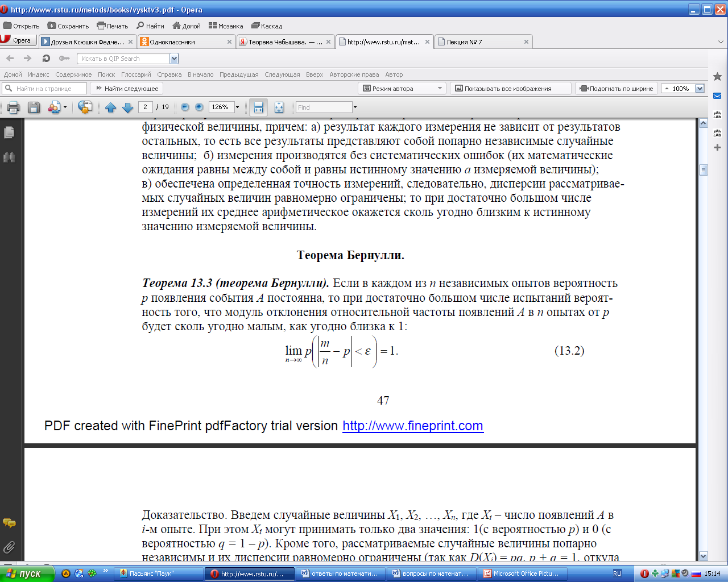Screen dimensions: 728x582
Task: Click the Найти следующее button
Action: [127, 89]
